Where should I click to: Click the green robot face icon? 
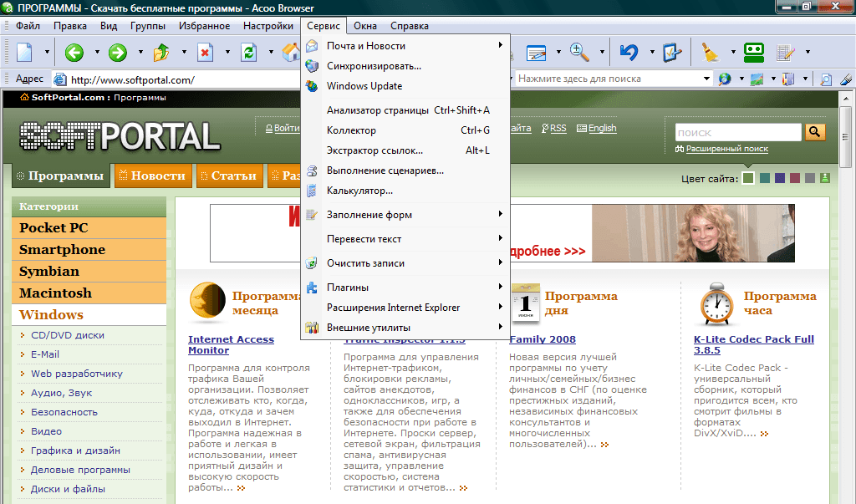coord(753,52)
